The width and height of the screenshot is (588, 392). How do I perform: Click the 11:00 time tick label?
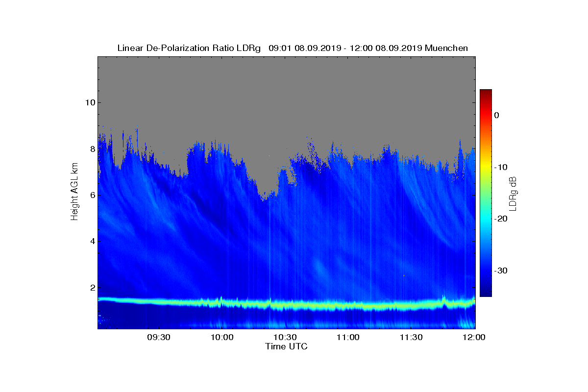(x=348, y=338)
